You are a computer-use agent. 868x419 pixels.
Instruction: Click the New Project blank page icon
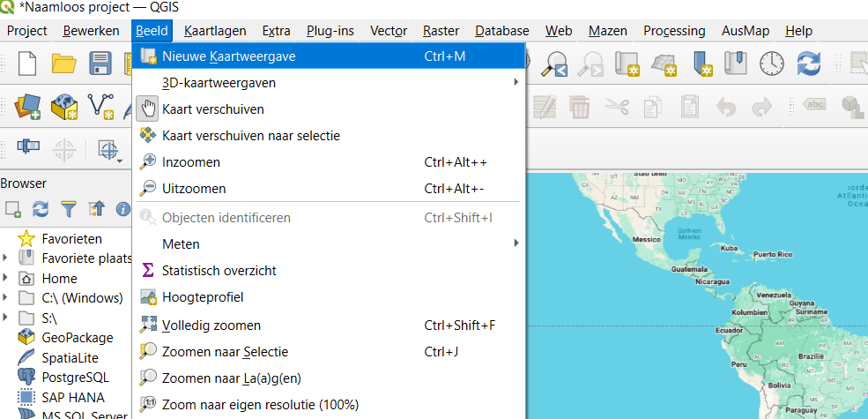coord(29,64)
